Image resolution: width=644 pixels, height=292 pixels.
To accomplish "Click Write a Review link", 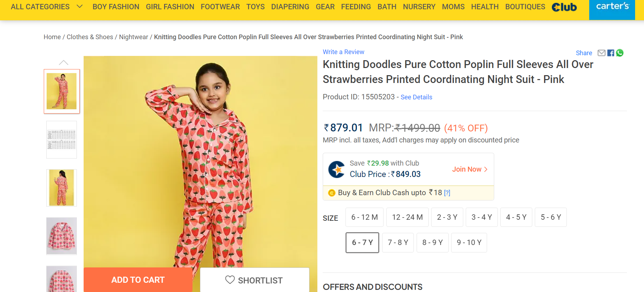I will tap(343, 52).
